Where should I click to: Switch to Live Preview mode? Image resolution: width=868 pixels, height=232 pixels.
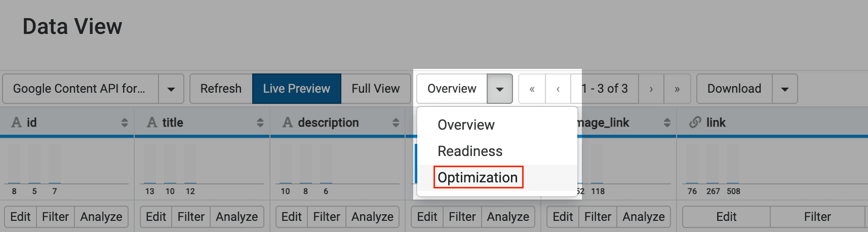(x=296, y=89)
